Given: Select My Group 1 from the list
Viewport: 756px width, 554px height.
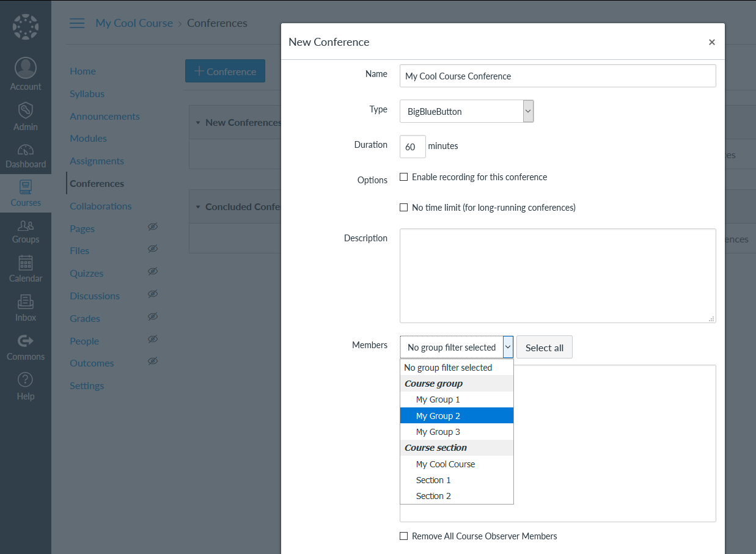Looking at the screenshot, I should point(457,399).
